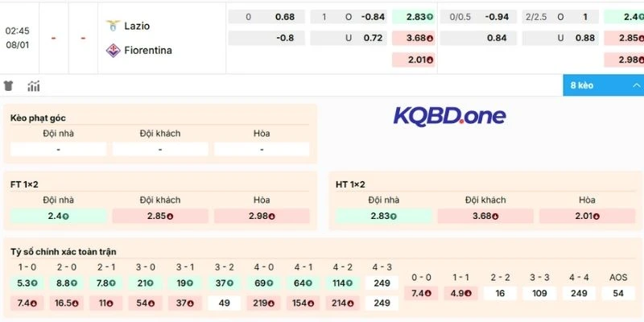Click the 02:45 kickoff time
Screen dimensions: 644x322
[x=17, y=31]
